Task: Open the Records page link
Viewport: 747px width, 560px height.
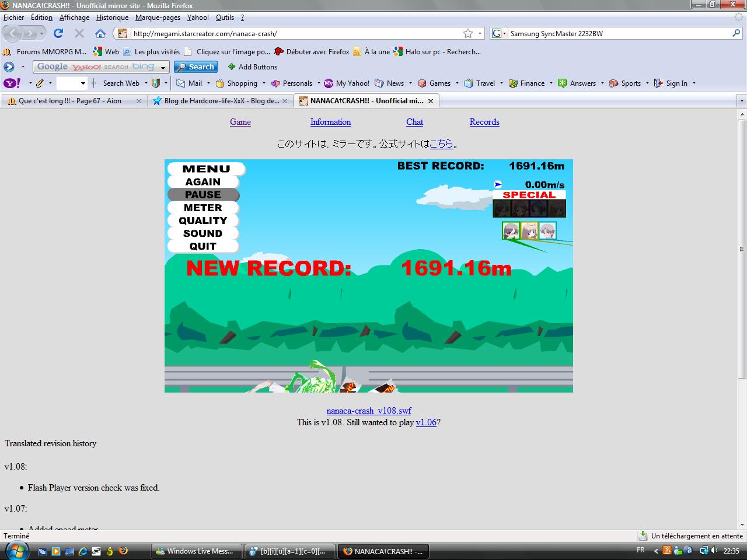Action: tap(484, 122)
